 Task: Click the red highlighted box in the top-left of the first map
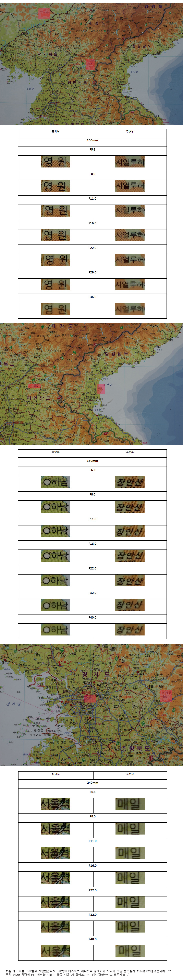(44, 14)
